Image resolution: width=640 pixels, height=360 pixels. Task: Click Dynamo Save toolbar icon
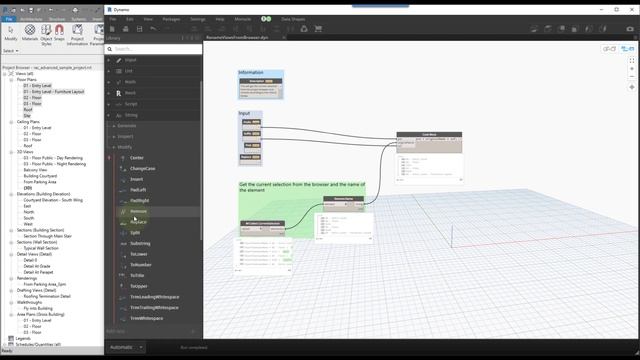point(140,29)
